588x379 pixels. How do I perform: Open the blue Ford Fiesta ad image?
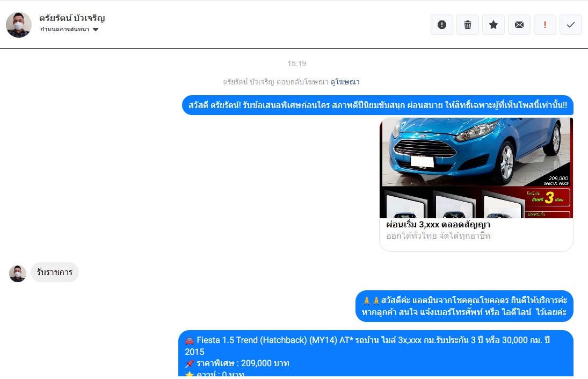476,168
